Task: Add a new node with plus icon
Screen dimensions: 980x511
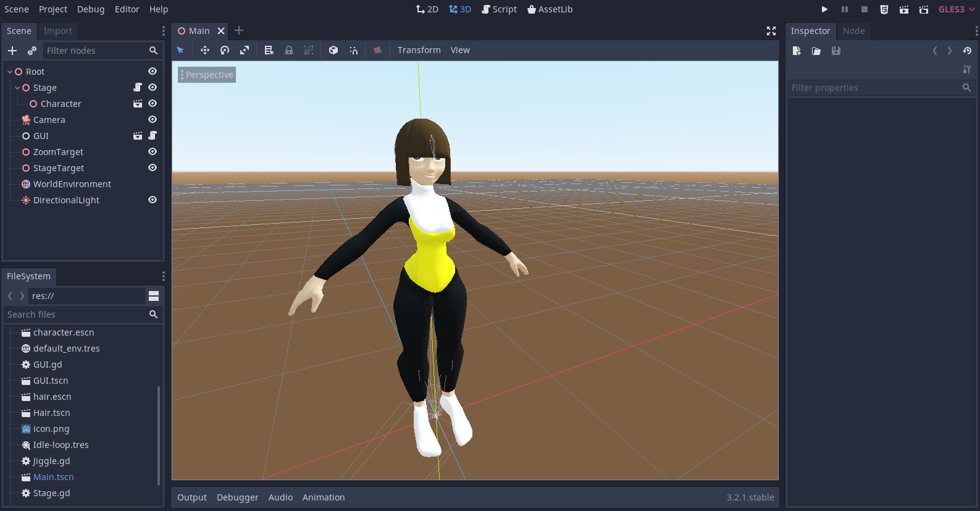Action: pos(12,51)
